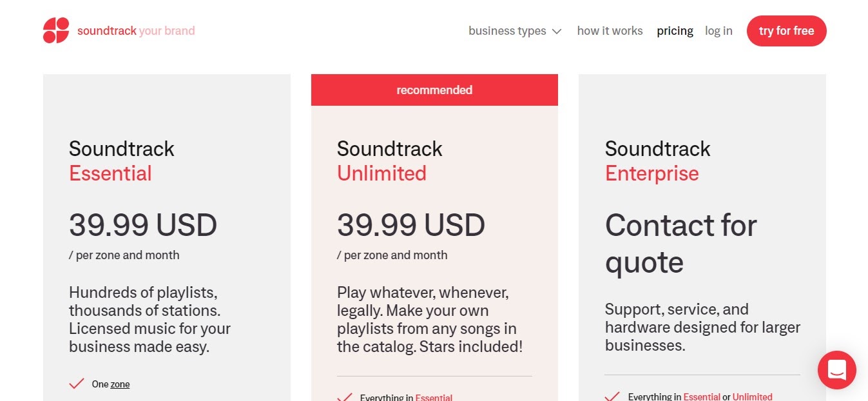Click the Contact for quote text

tap(680, 243)
